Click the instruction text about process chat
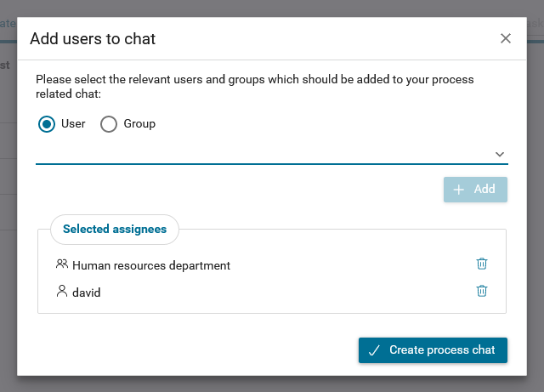The height and width of the screenshot is (392, 544). (x=254, y=86)
